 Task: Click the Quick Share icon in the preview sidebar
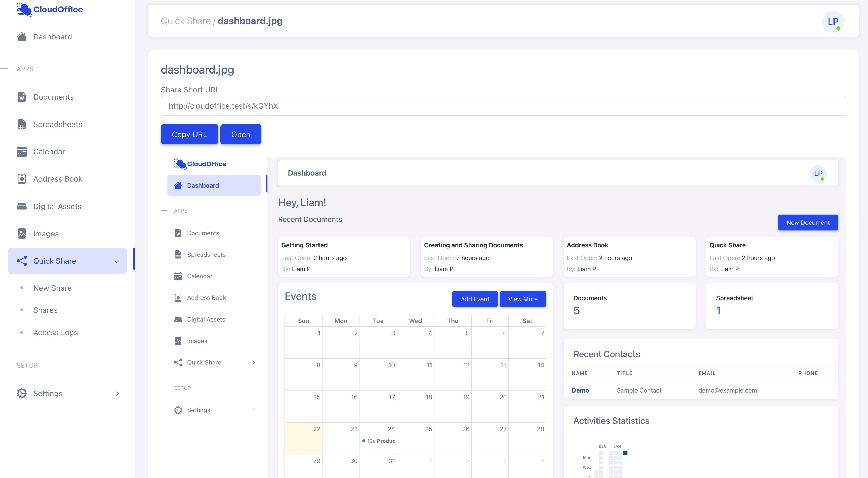pos(178,362)
